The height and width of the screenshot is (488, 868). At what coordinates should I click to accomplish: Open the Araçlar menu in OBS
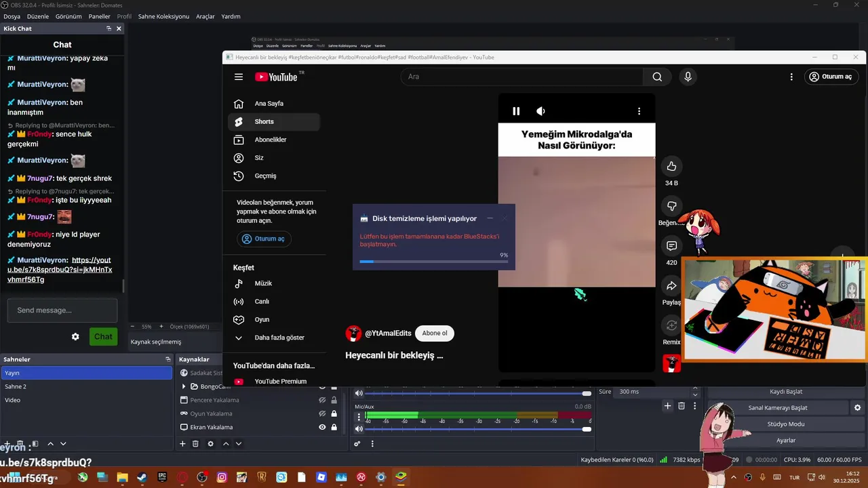[205, 16]
